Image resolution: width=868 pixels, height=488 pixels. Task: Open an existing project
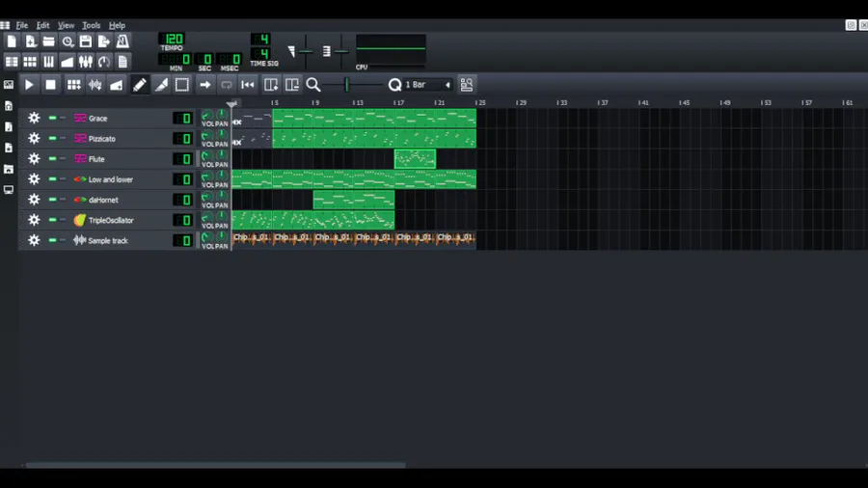point(49,41)
